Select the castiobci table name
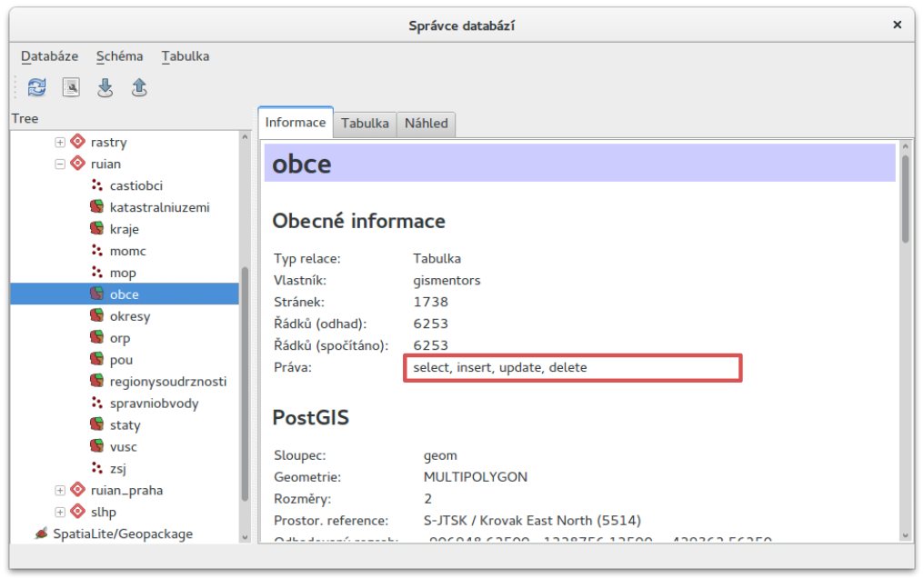Image resolution: width=924 pixels, height=578 pixels. click(136, 185)
